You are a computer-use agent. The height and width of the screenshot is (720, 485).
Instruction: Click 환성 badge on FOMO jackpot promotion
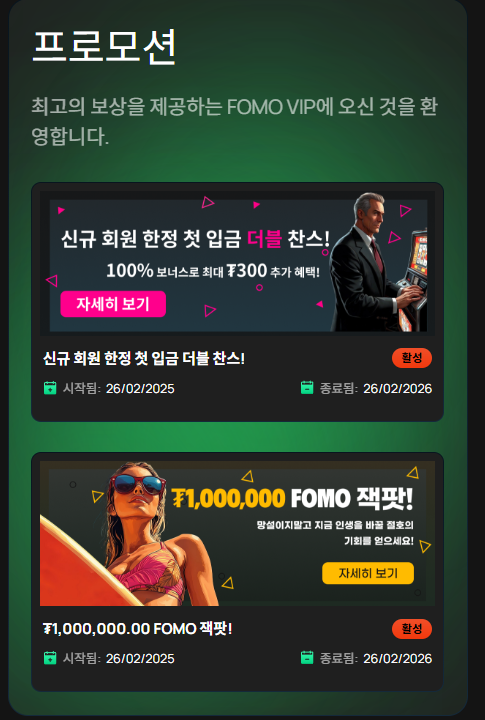click(412, 629)
